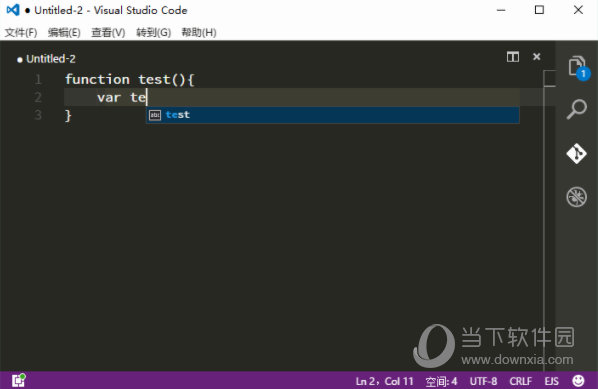Change the CRLF line ending setting
The image size is (598, 389).
click(x=521, y=381)
